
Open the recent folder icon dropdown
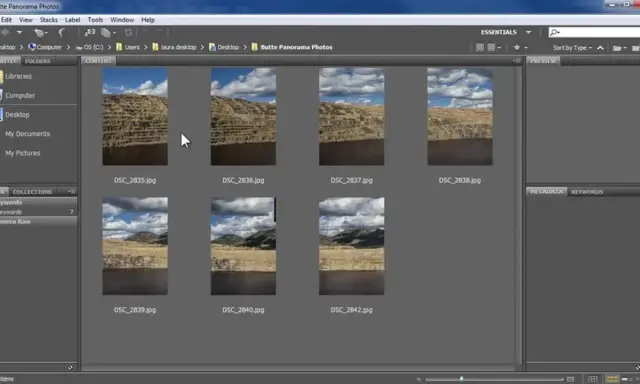coord(620,48)
